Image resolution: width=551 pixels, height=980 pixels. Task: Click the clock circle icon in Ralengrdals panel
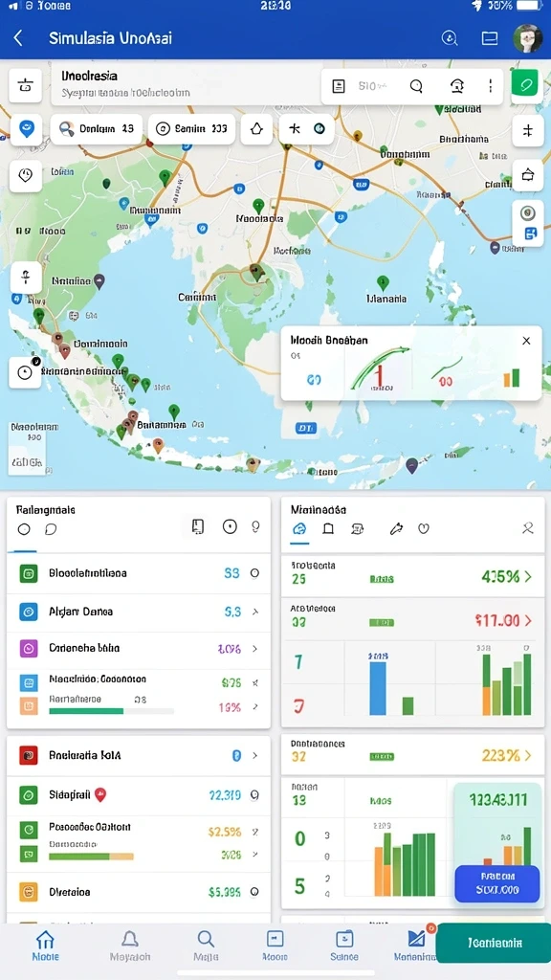click(230, 527)
